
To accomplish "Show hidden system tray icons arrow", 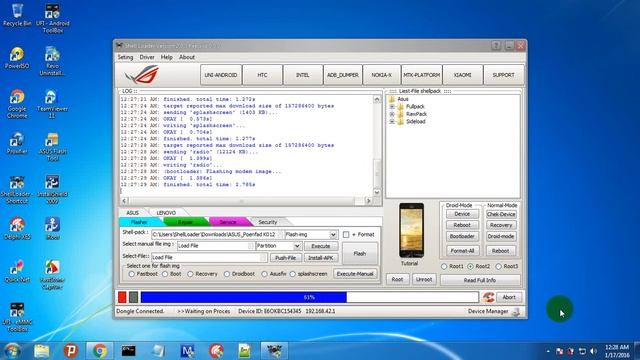I will click(548, 351).
